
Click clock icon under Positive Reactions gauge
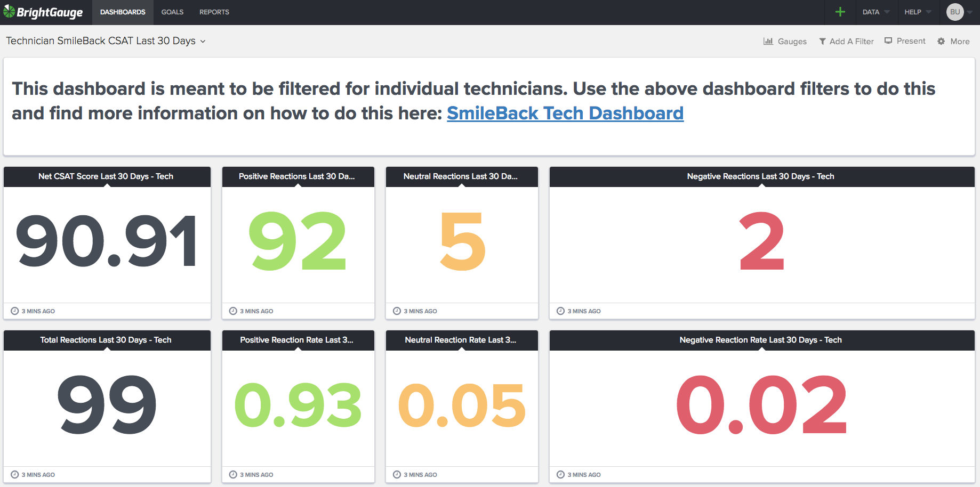point(233,311)
